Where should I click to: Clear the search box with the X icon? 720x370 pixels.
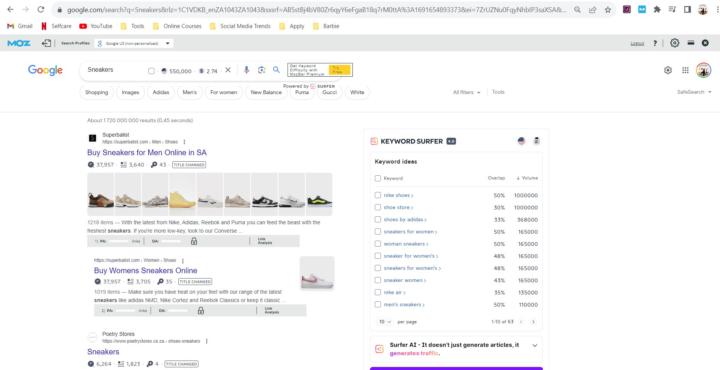228,70
